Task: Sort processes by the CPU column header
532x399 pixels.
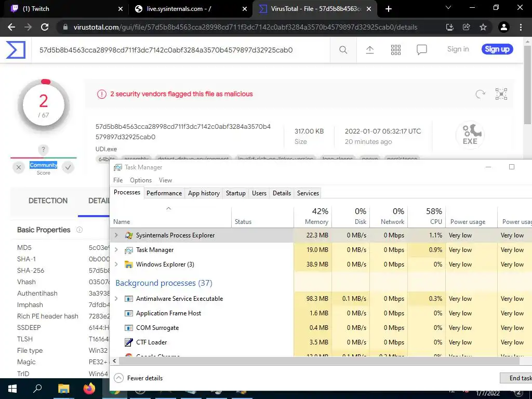Action: pos(427,217)
